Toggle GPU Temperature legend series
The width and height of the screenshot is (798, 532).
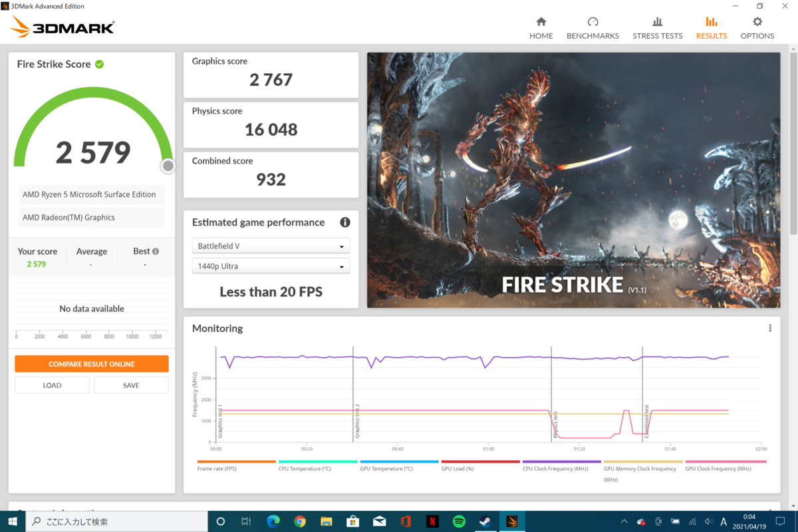(x=399, y=465)
